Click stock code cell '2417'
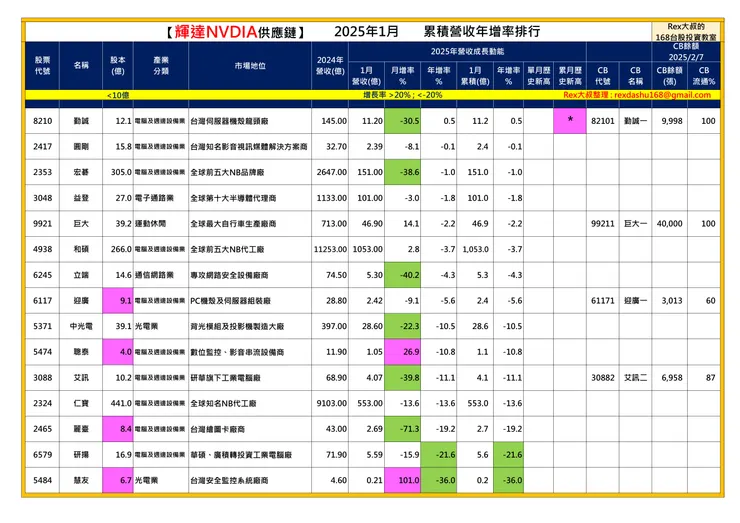Image resolution: width=740 pixels, height=523 pixels. click(x=42, y=146)
